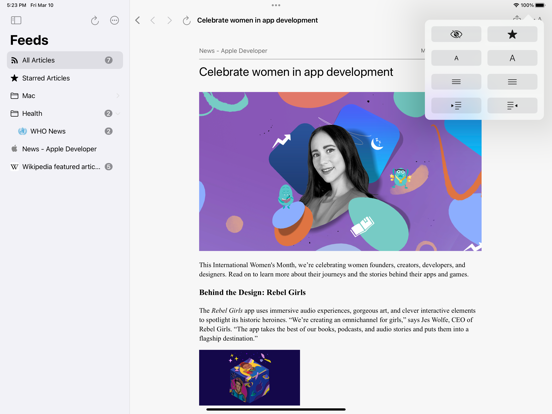Open the Mac folder
The image size is (552, 414).
tap(65, 96)
